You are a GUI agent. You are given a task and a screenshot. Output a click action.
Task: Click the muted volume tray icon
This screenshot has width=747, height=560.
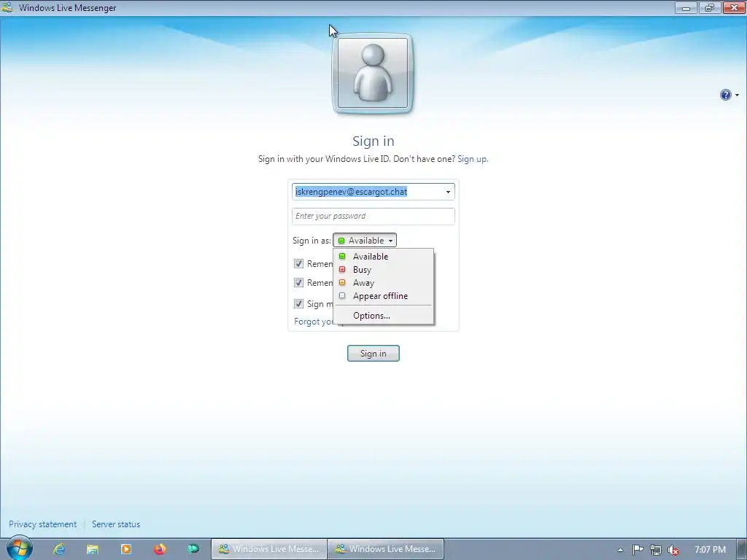pyautogui.click(x=673, y=550)
